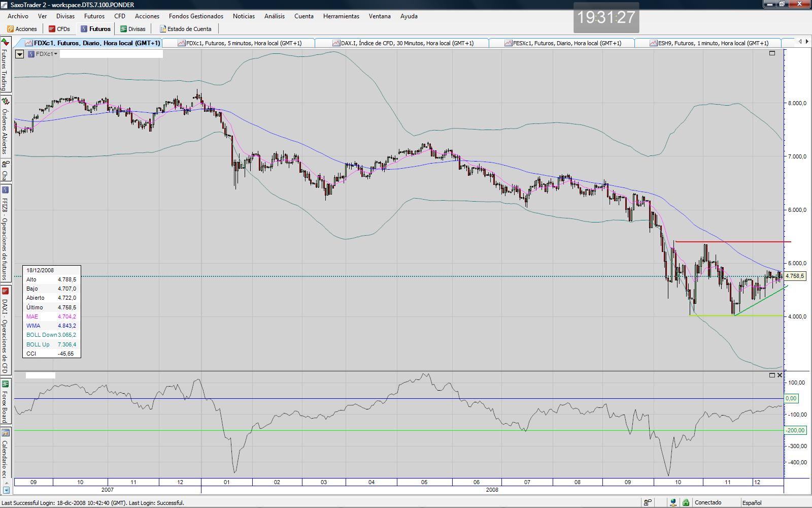Viewport: 812px width, 508px height.
Task: Open the Acciones toolbar module
Action: pyautogui.click(x=22, y=29)
